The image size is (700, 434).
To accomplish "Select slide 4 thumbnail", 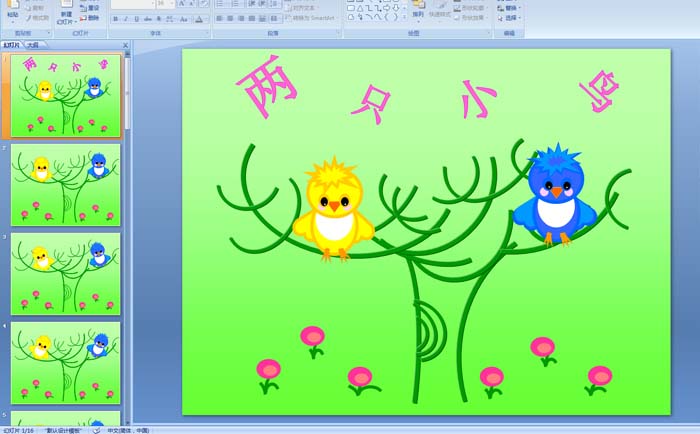I will pos(66,363).
